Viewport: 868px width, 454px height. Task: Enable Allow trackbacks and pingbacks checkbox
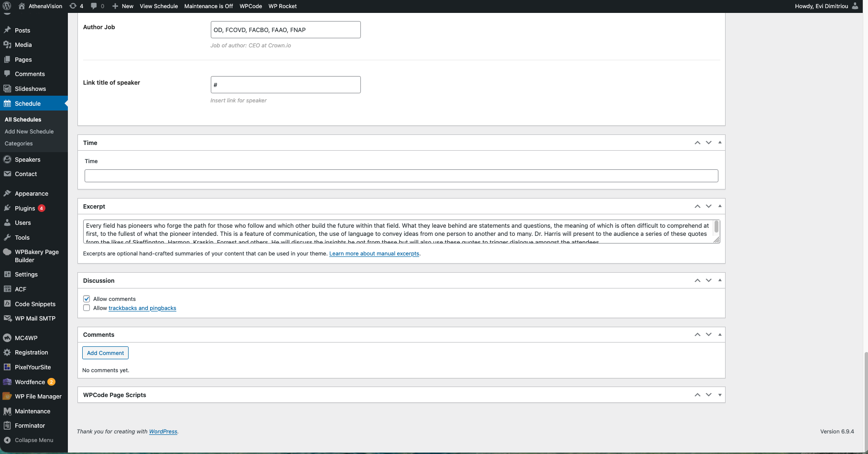(87, 308)
